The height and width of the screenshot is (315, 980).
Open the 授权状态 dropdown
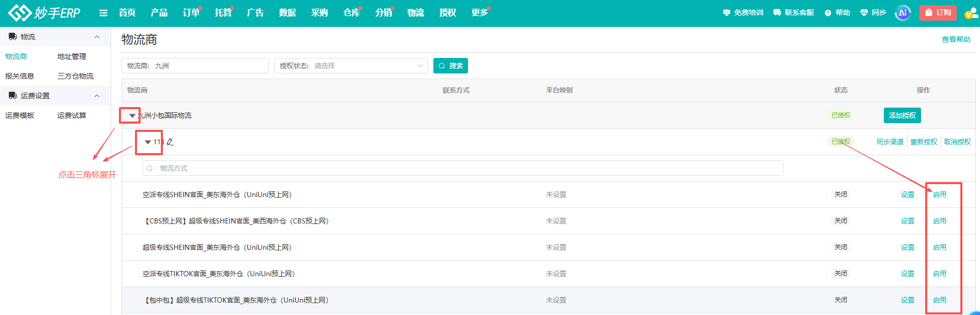351,66
